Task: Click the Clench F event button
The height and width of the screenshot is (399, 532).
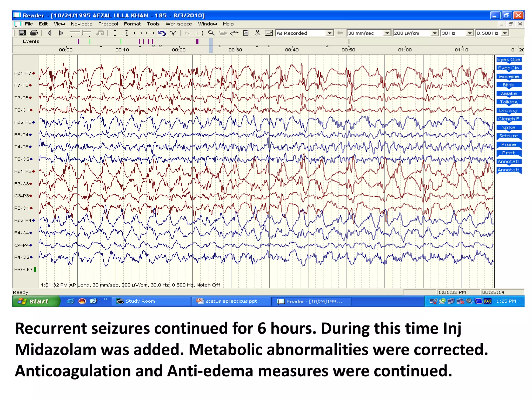Action: click(509, 119)
